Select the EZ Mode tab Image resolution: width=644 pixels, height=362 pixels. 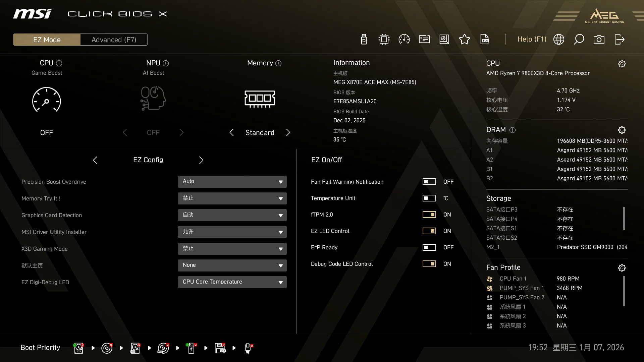[x=47, y=40]
